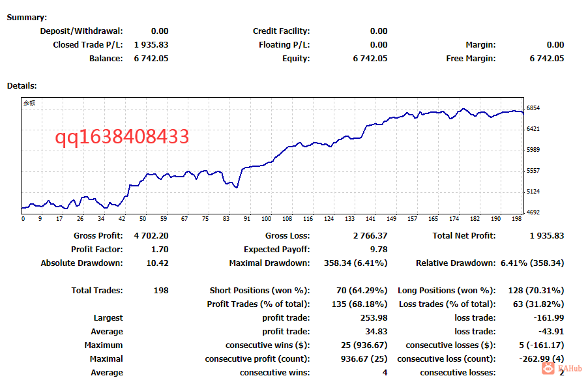Screen dimensions: 588x378
Task: Click the Profit Factor value 1.70
Action: point(160,250)
